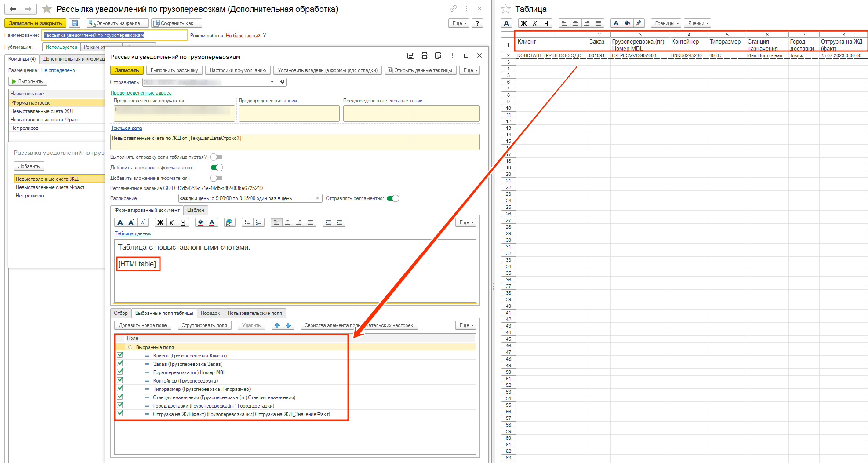Open print preview icon in inner dialog
This screenshot has width=868, height=463.
[438, 56]
